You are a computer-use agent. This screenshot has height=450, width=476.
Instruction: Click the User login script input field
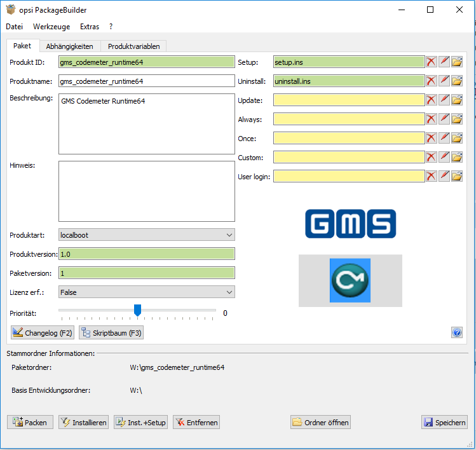point(349,177)
